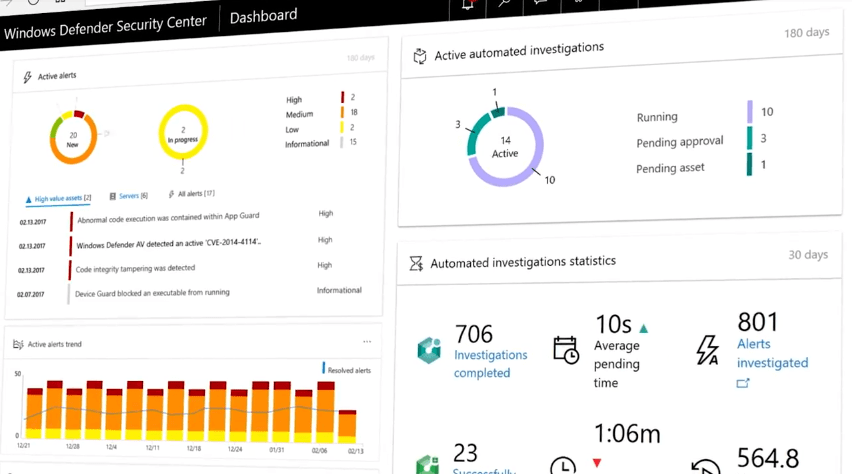The image size is (852, 474).
Task: Switch to the High value assets tab
Action: (x=59, y=199)
